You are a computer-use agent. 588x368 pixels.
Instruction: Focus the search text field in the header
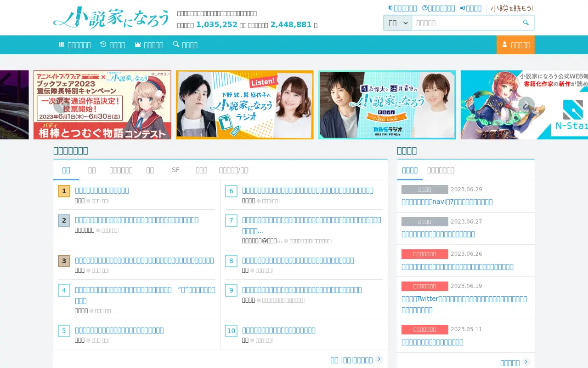(465, 23)
